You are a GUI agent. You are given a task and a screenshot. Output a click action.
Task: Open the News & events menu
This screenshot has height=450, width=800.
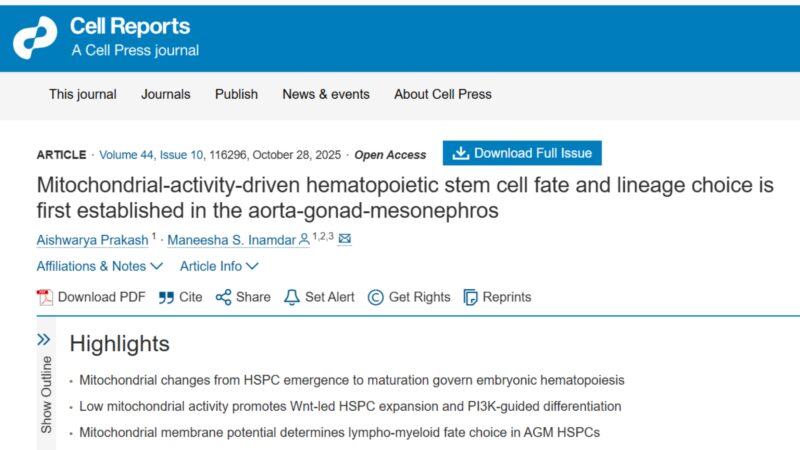tap(326, 94)
